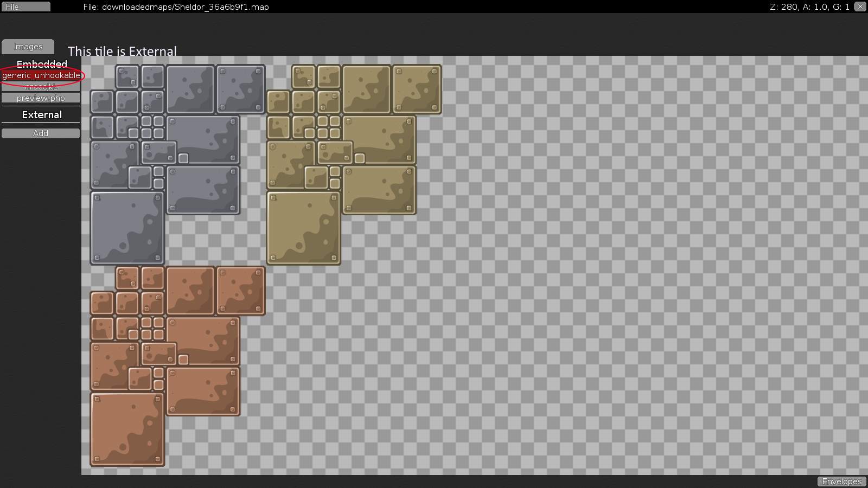Select the preview.php embedded image
The width and height of the screenshot is (868, 488).
pos(41,98)
